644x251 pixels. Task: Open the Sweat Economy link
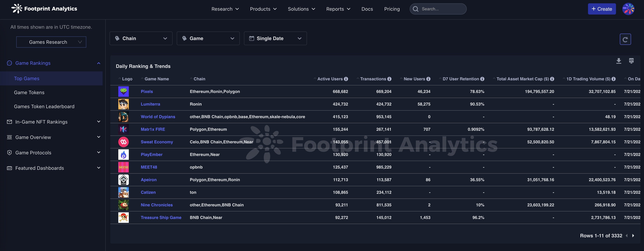click(157, 142)
